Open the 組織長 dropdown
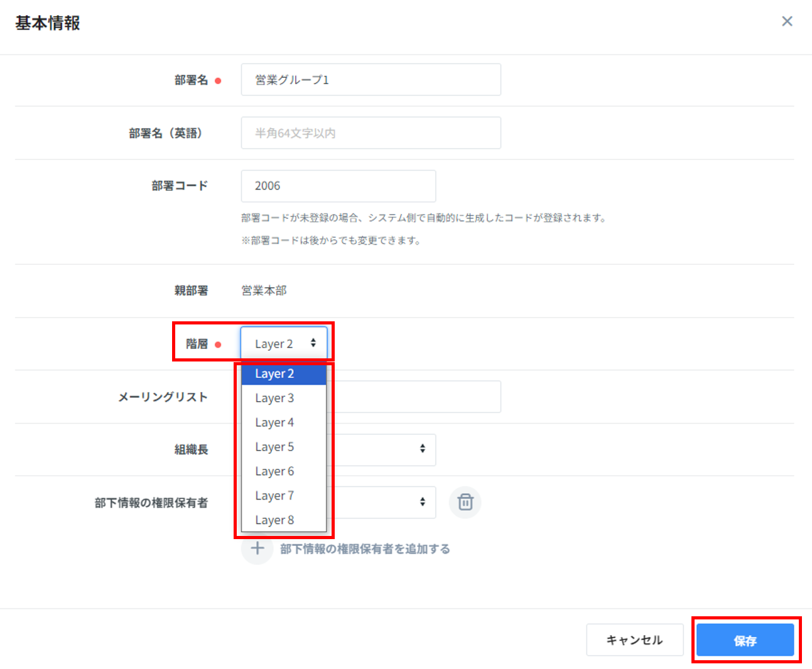 (x=383, y=449)
